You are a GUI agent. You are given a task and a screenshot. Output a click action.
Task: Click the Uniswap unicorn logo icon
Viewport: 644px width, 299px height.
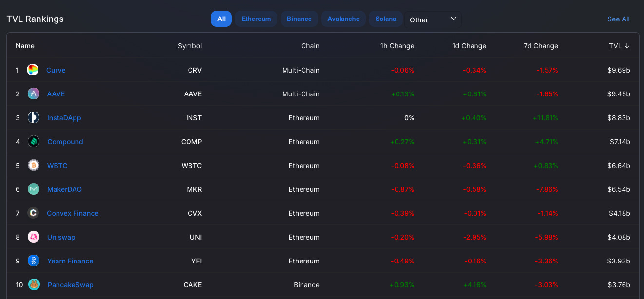click(x=33, y=237)
